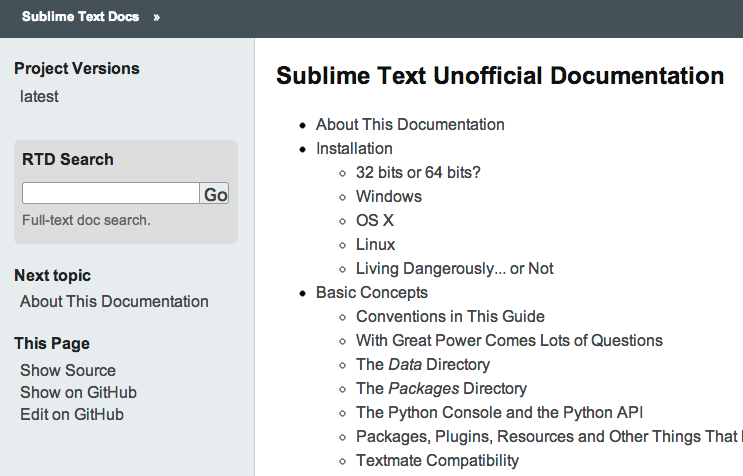
Task: Open the Installation section link
Action: click(354, 148)
